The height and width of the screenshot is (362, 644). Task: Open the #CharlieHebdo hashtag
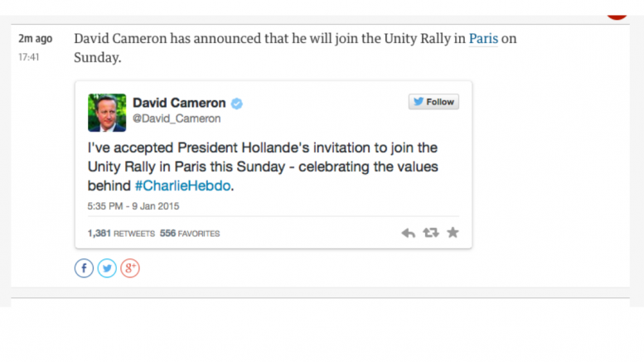183,186
